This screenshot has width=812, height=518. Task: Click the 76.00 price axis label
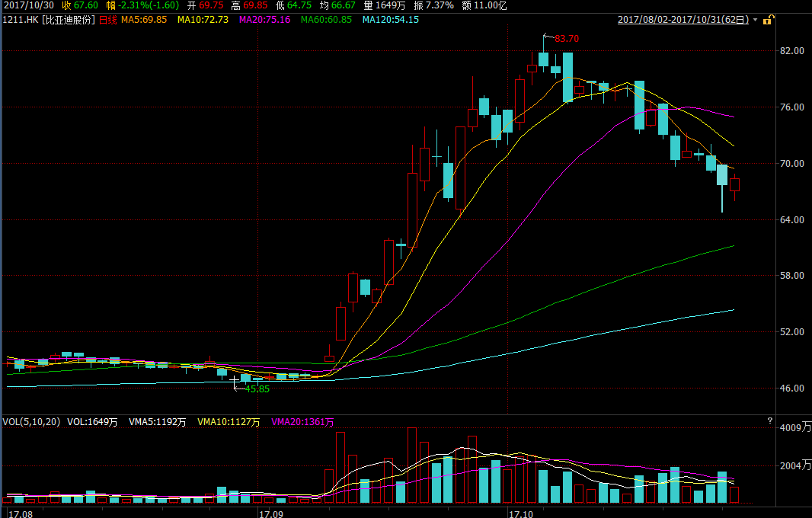coord(792,107)
